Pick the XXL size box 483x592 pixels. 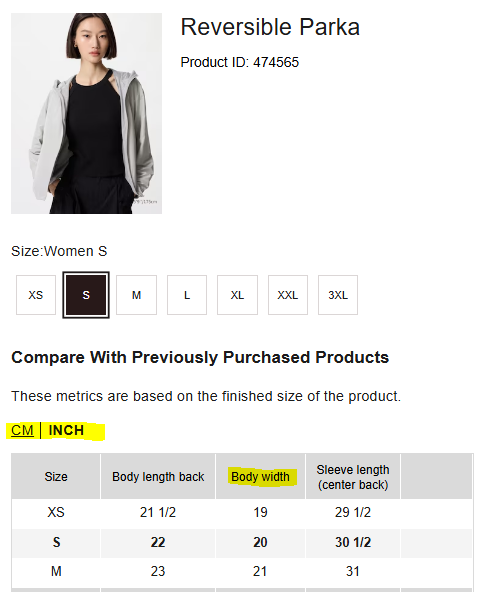[x=288, y=295]
